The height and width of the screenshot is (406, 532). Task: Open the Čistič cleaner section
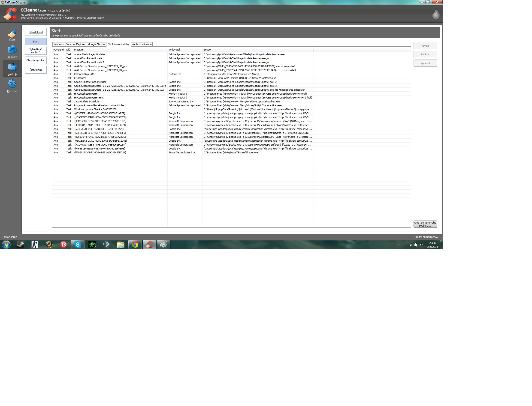[12, 34]
